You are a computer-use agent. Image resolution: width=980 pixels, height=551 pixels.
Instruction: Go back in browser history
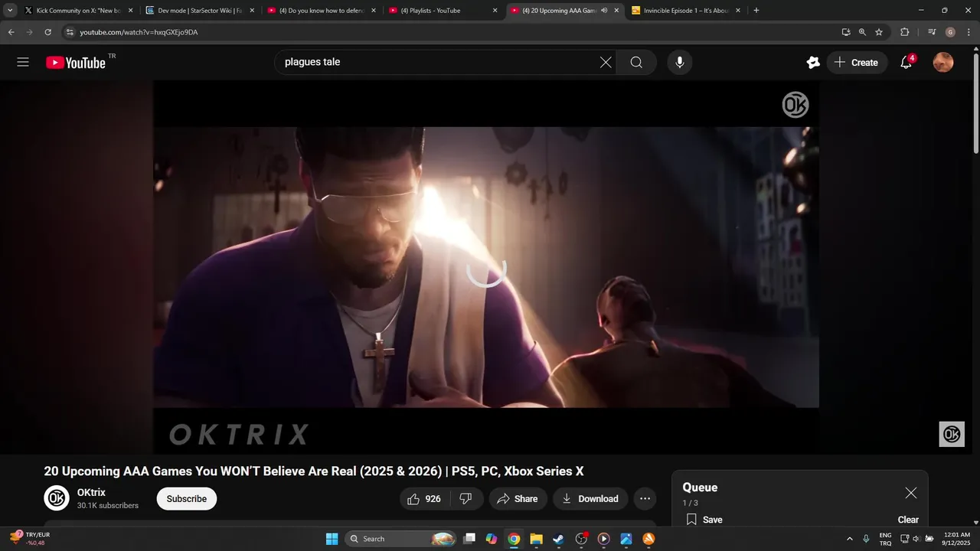coord(11,32)
